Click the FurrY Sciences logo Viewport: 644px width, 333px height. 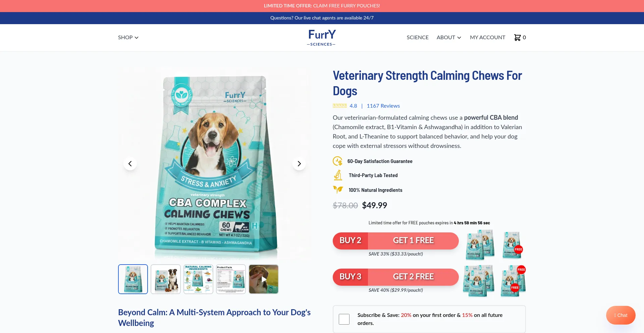[322, 37]
